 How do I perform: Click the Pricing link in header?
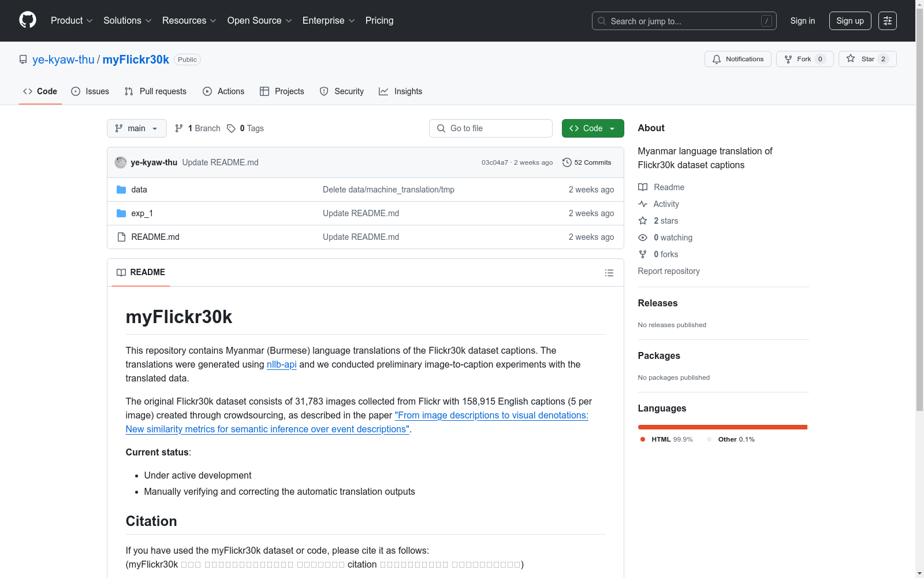click(379, 21)
